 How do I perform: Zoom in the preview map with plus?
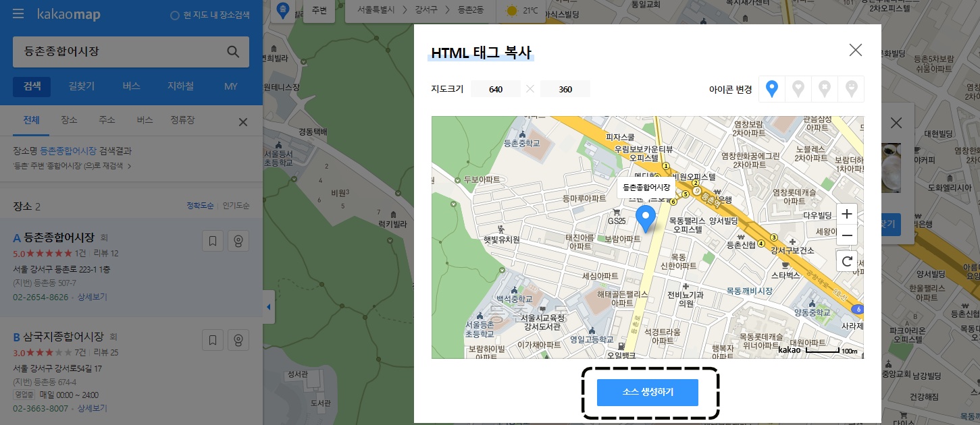point(847,214)
